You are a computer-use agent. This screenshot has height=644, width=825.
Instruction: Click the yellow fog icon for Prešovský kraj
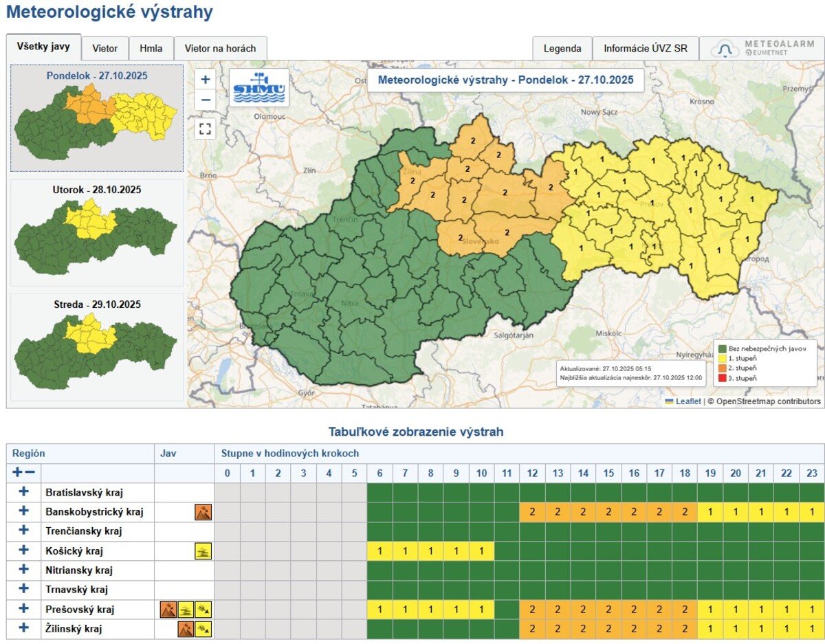(x=186, y=609)
